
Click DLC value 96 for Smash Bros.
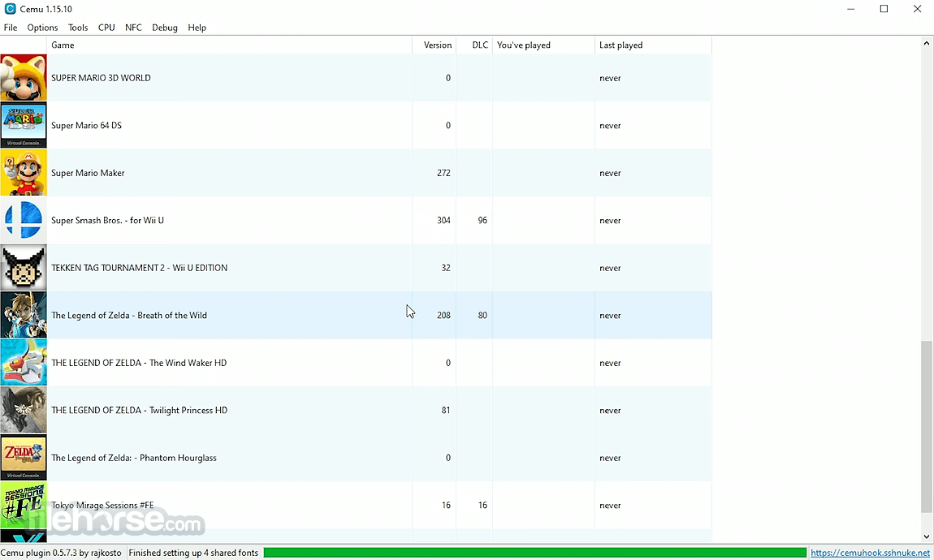tap(482, 220)
